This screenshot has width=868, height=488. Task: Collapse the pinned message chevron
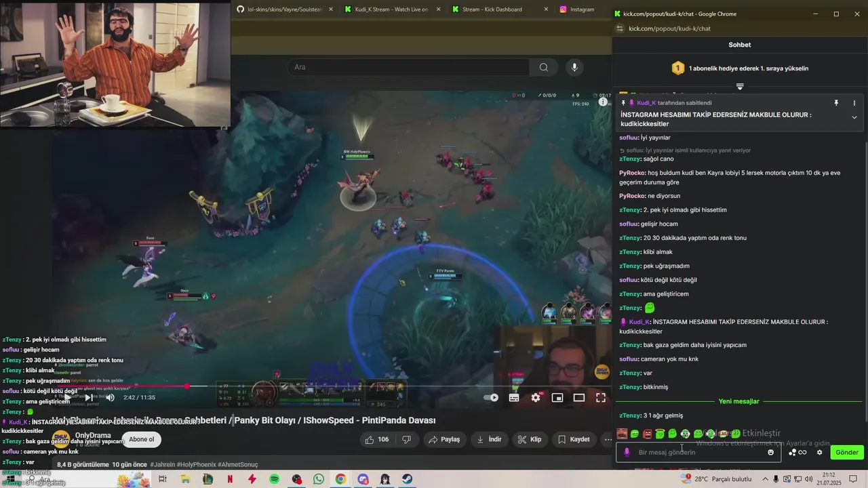point(854,117)
